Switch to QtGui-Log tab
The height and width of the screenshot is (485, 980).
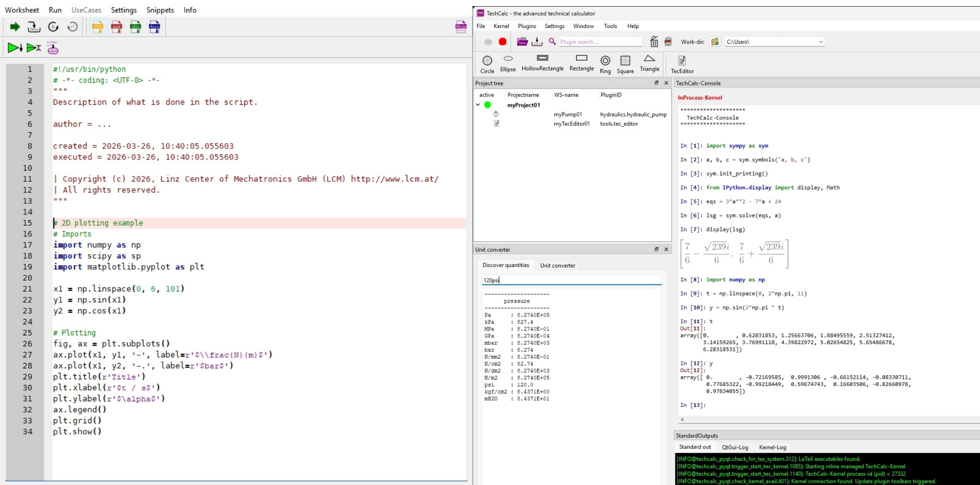click(735, 447)
